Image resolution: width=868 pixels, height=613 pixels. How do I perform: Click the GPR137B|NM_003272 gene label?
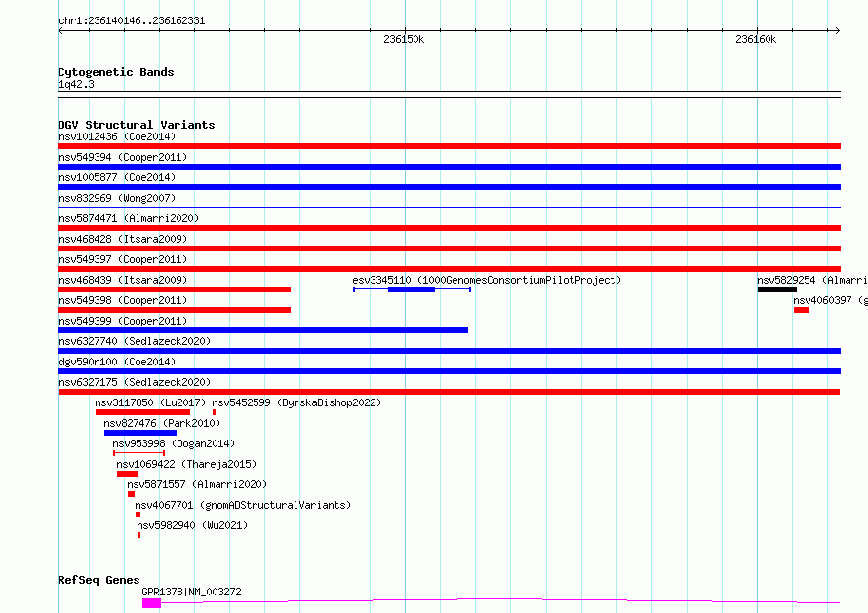(x=191, y=592)
